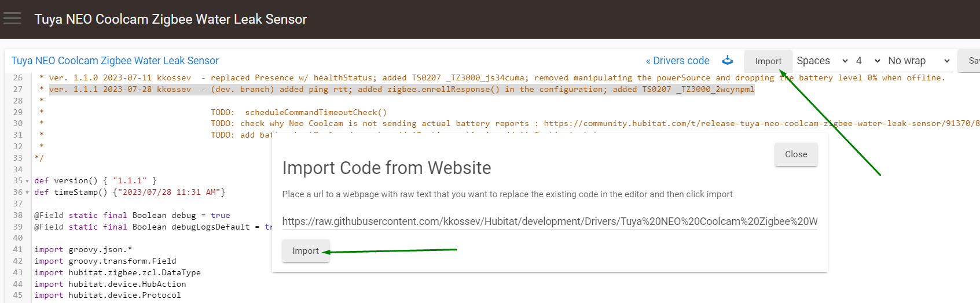Open the hamburger navigation menu
Image resolution: width=980 pixels, height=303 pixels.
click(12, 19)
